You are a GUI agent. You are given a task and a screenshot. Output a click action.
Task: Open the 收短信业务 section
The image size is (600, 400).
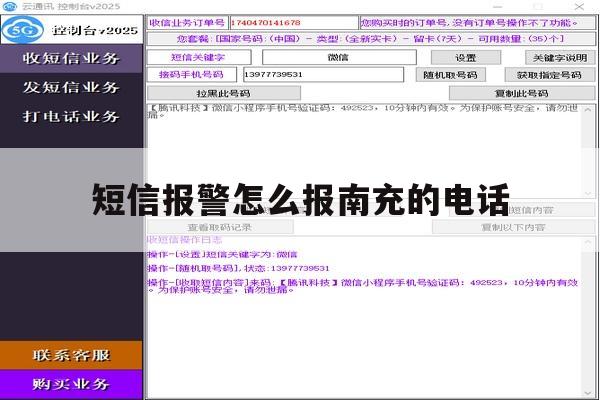(x=71, y=59)
